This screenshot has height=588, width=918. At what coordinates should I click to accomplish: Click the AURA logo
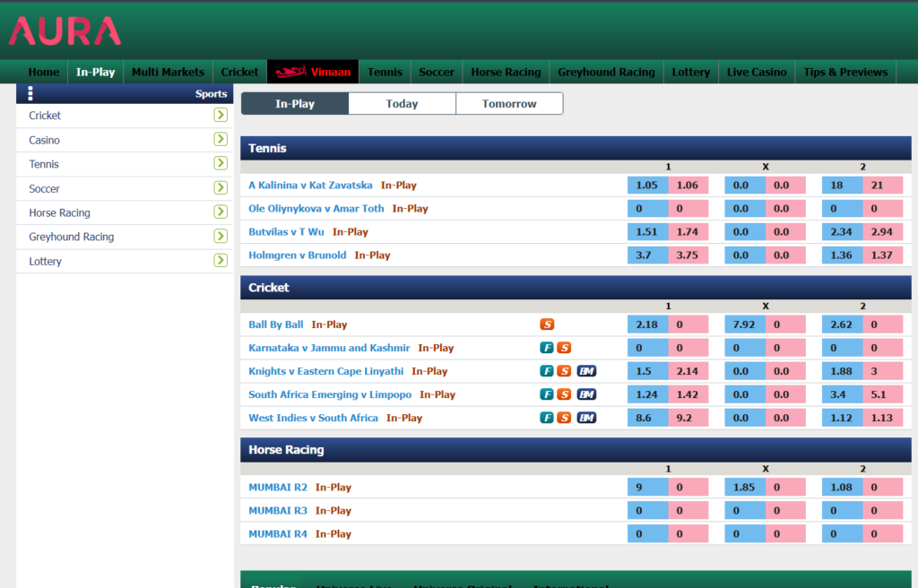point(65,31)
